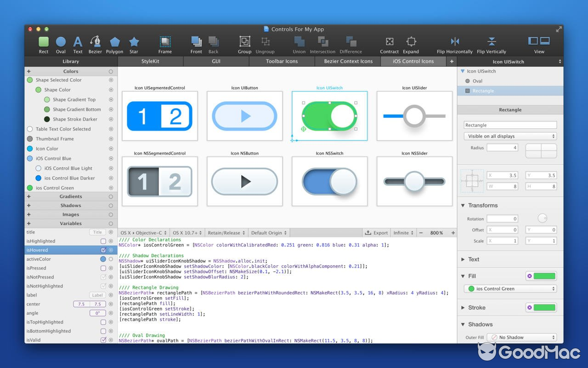
Task: Enable the isHighlighted variable
Action: point(103,241)
